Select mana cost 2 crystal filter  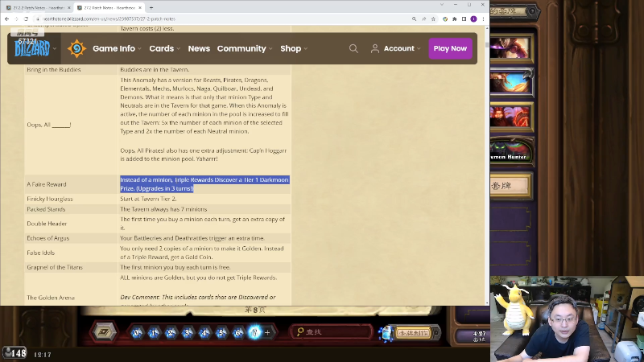point(171,332)
